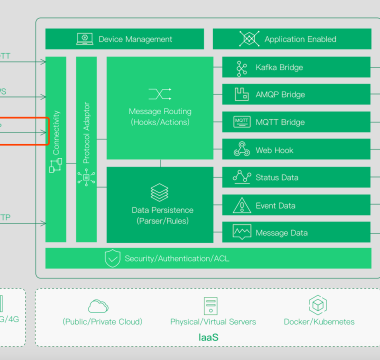Click the AMQP Bridge icon

(x=242, y=94)
